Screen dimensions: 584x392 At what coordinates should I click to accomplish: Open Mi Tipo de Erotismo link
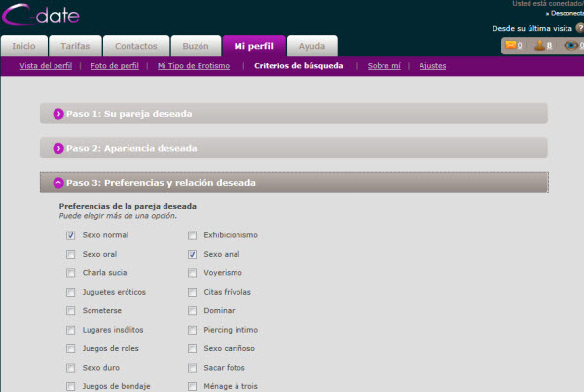point(194,66)
